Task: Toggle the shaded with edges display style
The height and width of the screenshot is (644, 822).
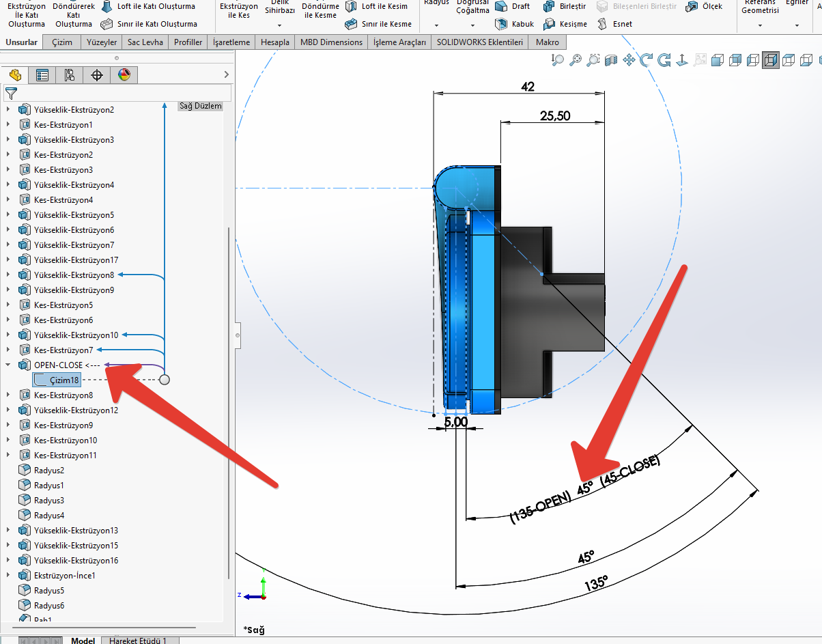Action: tap(717, 61)
